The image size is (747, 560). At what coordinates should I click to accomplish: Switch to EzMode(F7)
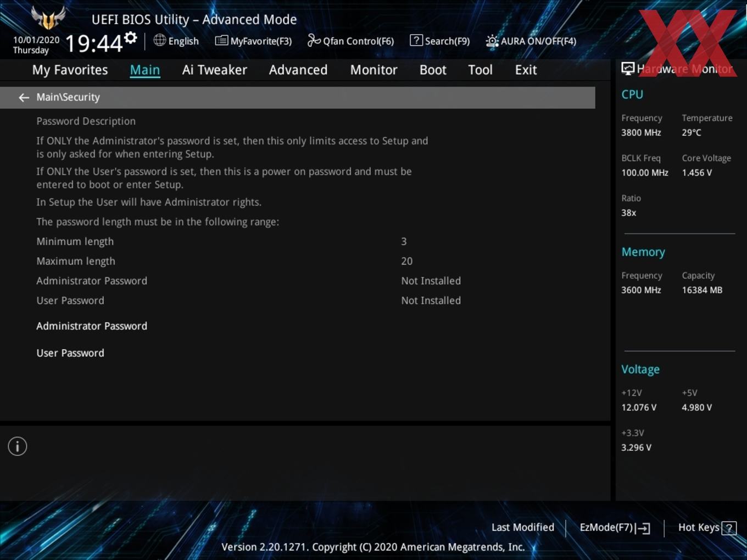(x=606, y=528)
